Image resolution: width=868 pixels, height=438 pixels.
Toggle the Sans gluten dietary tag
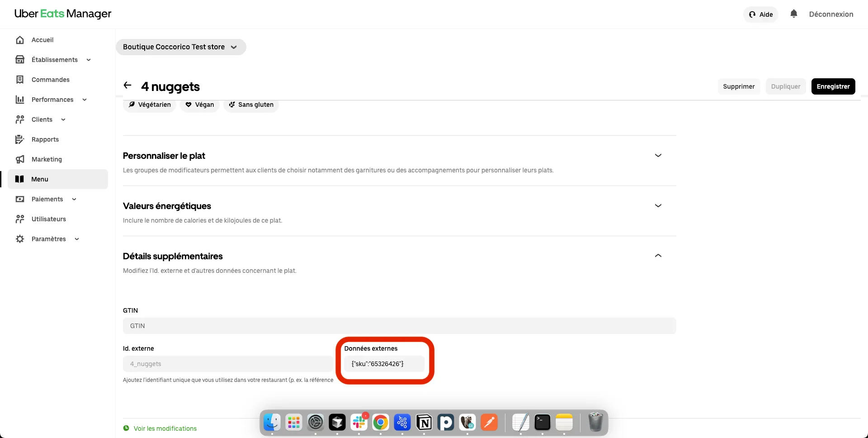pos(251,105)
